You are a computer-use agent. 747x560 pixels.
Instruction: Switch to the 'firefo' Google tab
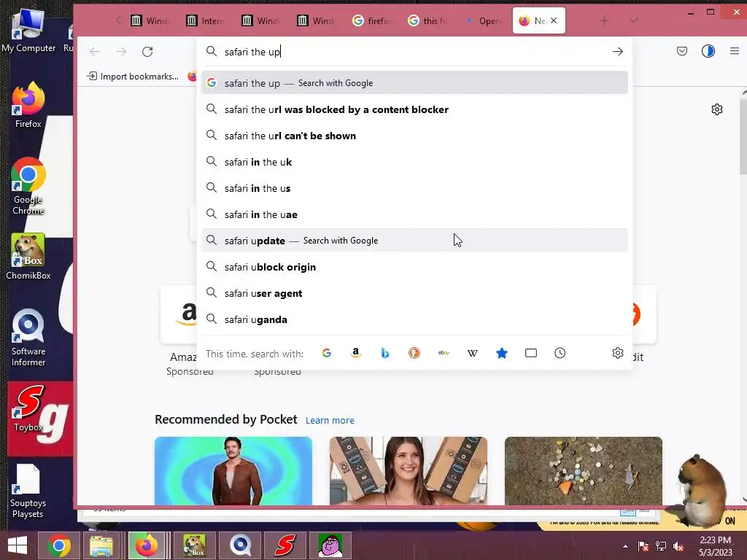click(x=371, y=21)
